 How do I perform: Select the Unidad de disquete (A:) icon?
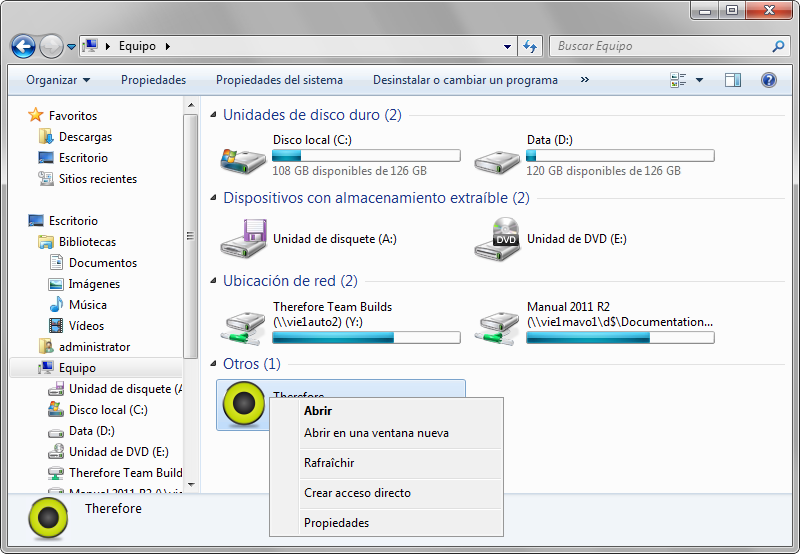242,238
